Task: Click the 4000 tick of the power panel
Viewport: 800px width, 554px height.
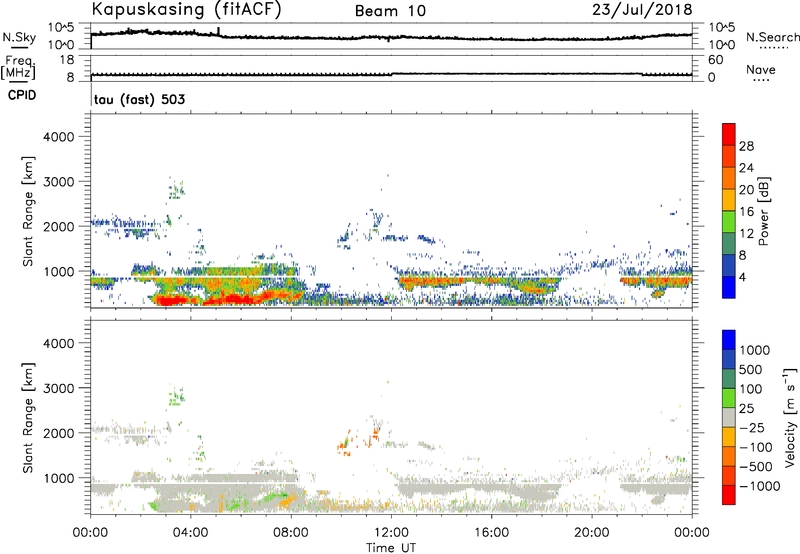Action: pos(59,137)
